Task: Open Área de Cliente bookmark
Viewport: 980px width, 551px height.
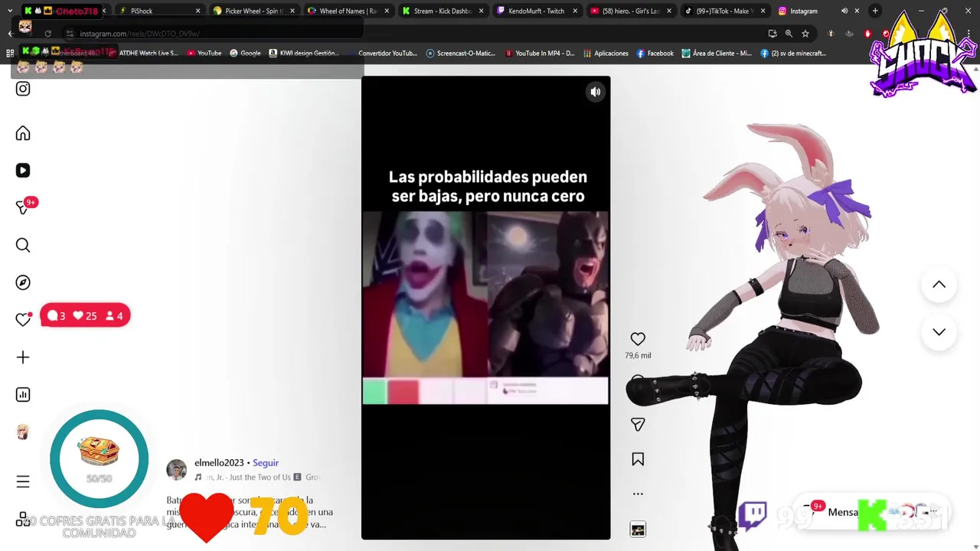Action: [x=717, y=54]
